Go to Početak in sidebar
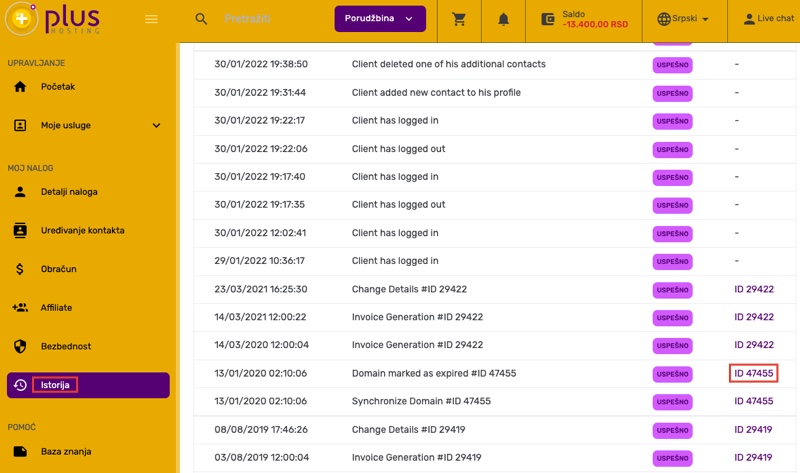The image size is (800, 473). pyautogui.click(x=58, y=87)
